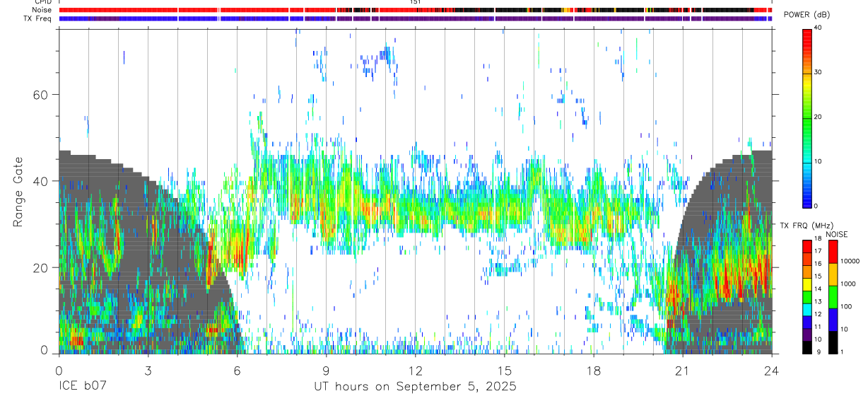Click the 12 tick of TX FRQ legend
The height and width of the screenshot is (401, 868).
click(819, 314)
